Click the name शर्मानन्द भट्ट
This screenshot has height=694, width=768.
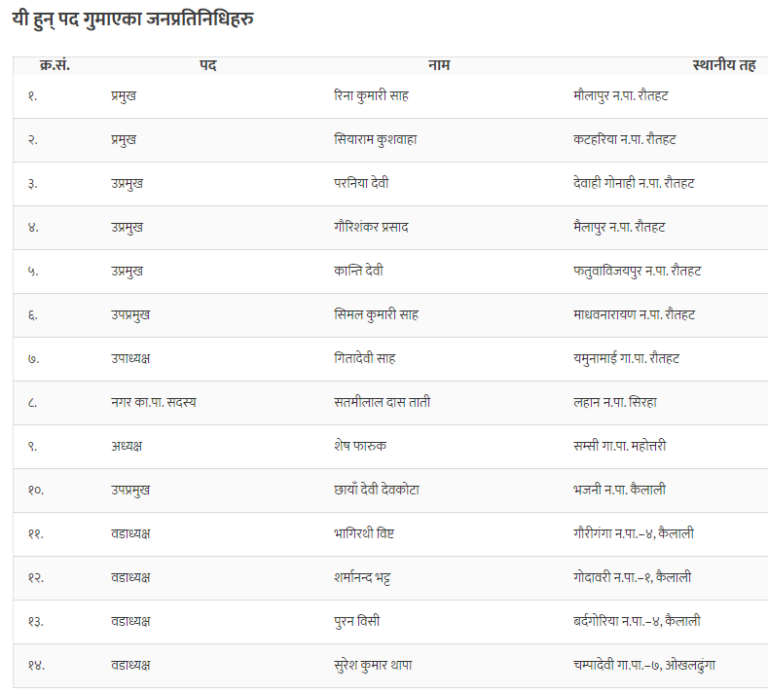(x=362, y=577)
